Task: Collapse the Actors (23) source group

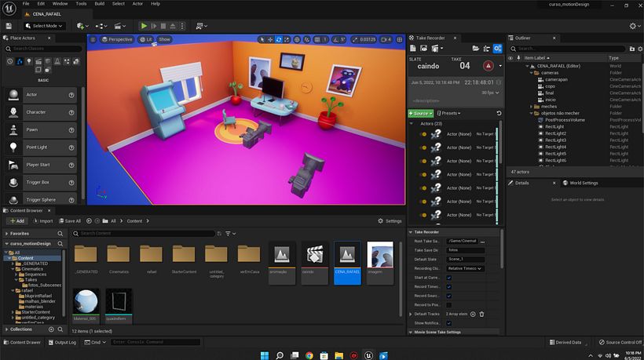Action: pyautogui.click(x=412, y=123)
